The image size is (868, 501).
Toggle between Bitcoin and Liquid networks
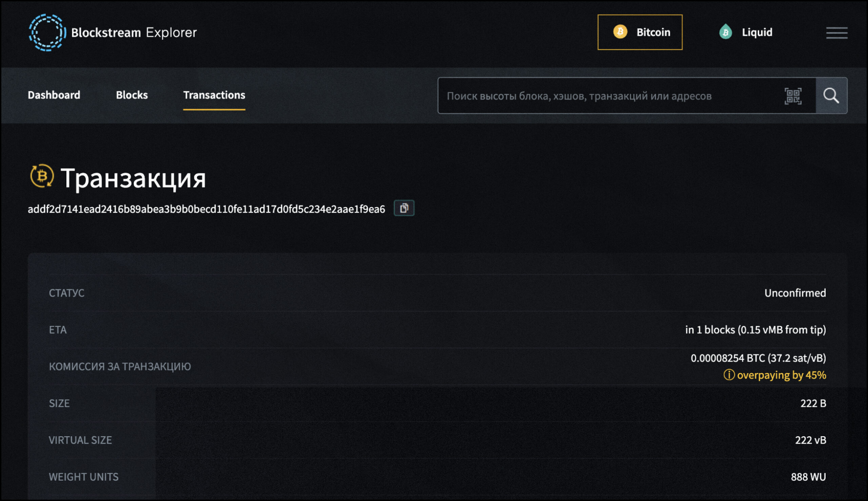coord(744,32)
